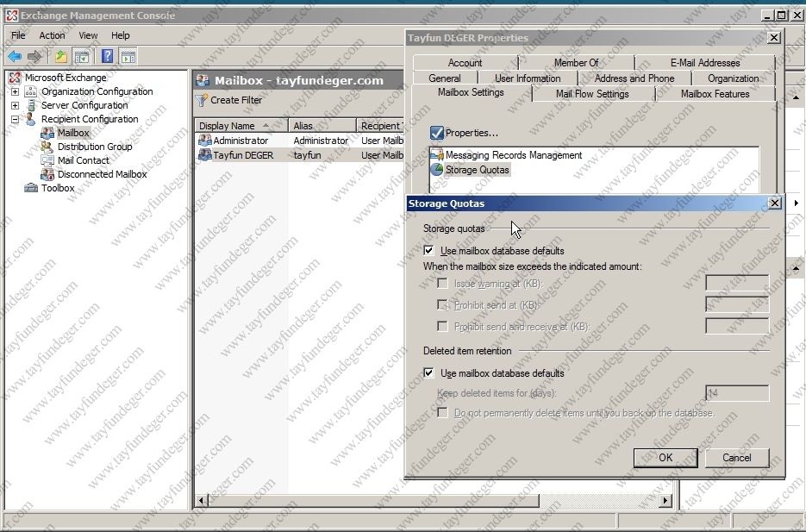The height and width of the screenshot is (532, 806).
Task: Sort by Display Name column header
Action: [241, 126]
